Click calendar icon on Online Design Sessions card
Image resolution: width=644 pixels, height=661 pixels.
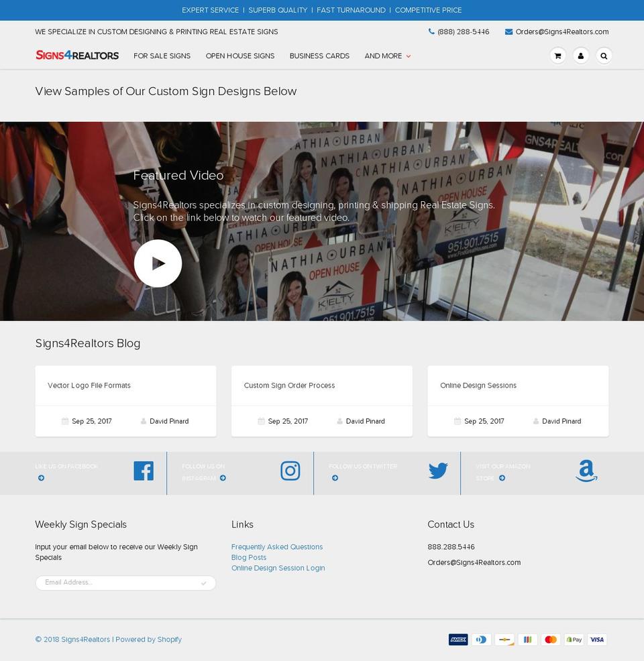point(457,421)
